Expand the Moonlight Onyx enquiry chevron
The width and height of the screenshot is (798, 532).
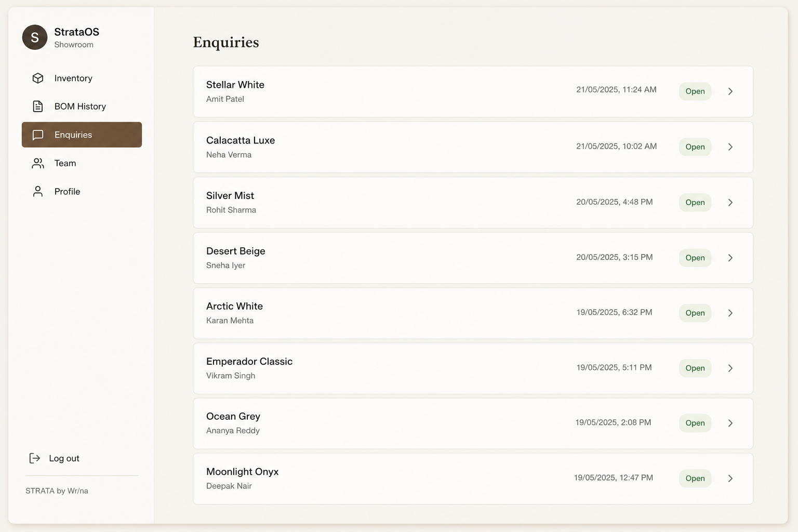pyautogui.click(x=730, y=478)
